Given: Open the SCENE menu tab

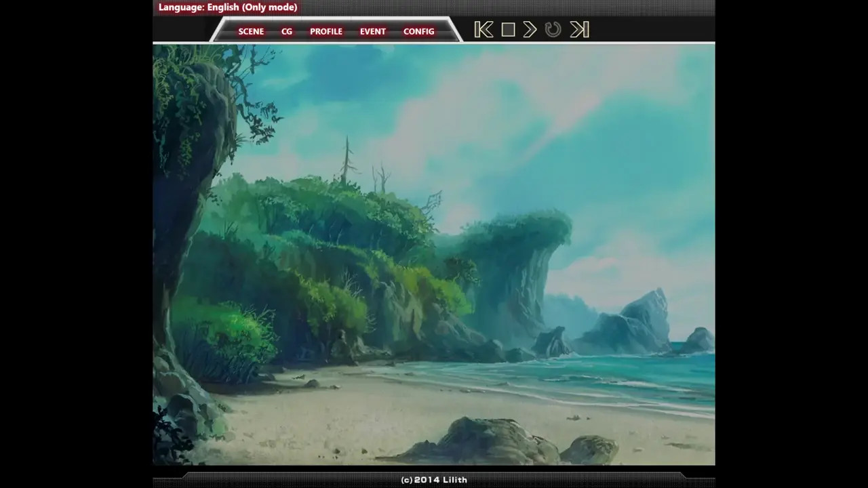Looking at the screenshot, I should click(x=251, y=31).
